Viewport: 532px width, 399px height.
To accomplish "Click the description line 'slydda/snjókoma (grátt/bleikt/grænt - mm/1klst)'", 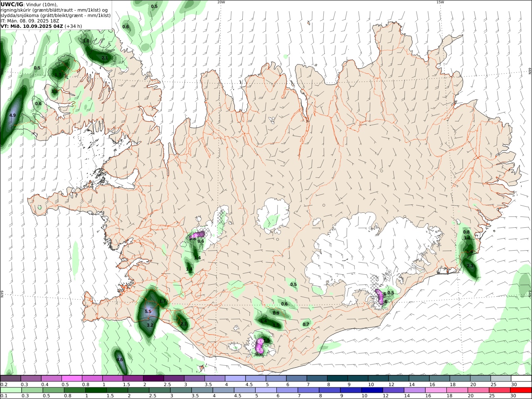I will coord(55,15).
